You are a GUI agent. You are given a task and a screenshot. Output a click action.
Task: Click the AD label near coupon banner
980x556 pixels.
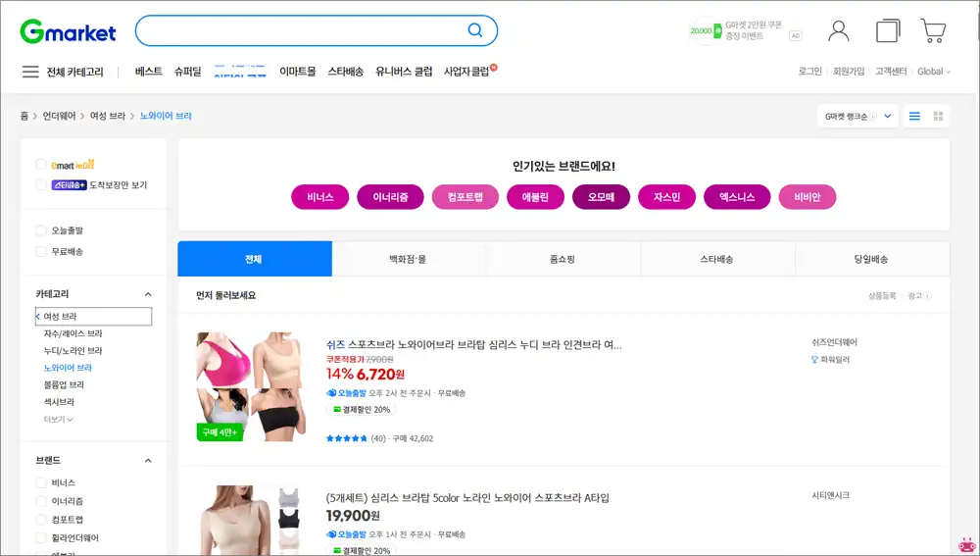pyautogui.click(x=795, y=36)
